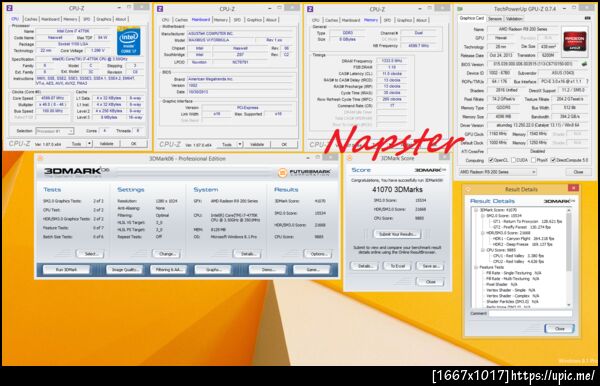Click the 3DMark06 title bar icon
The height and width of the screenshot is (386, 600).
pos(41,158)
